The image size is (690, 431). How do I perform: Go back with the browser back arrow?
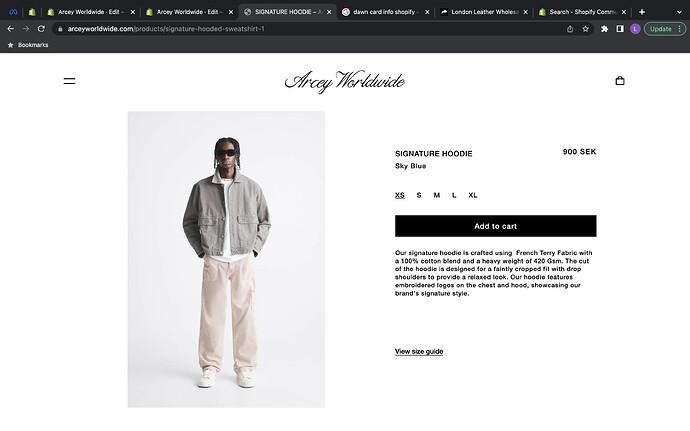pyautogui.click(x=11, y=29)
